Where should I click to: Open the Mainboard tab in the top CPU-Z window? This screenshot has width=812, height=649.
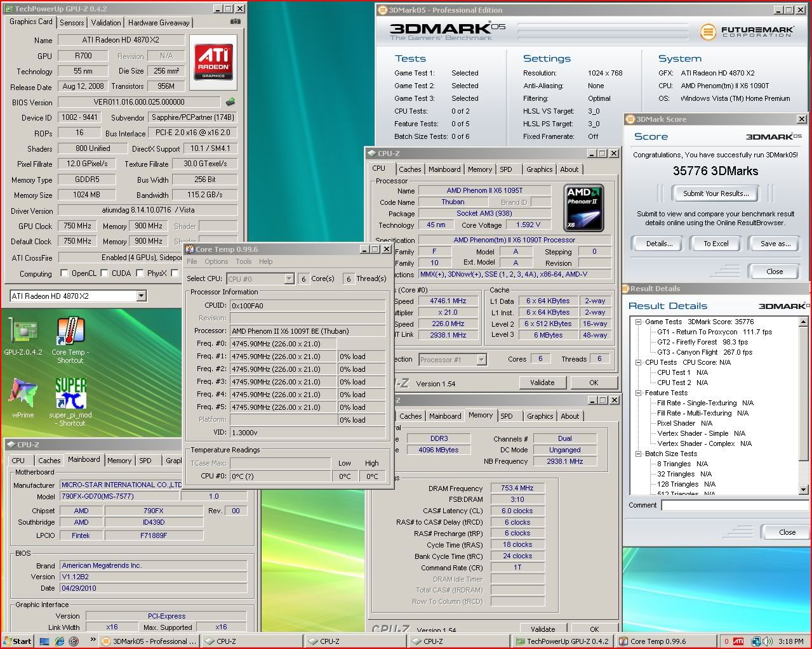(x=444, y=169)
